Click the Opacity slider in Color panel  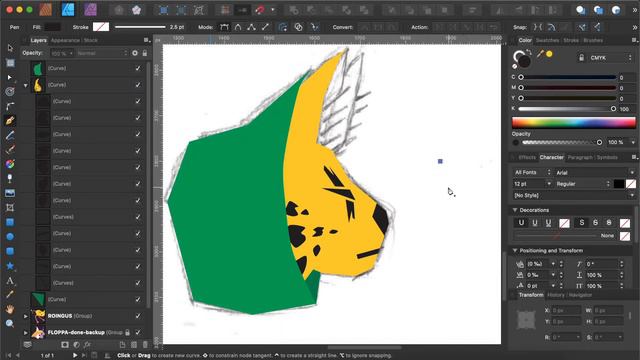point(562,142)
